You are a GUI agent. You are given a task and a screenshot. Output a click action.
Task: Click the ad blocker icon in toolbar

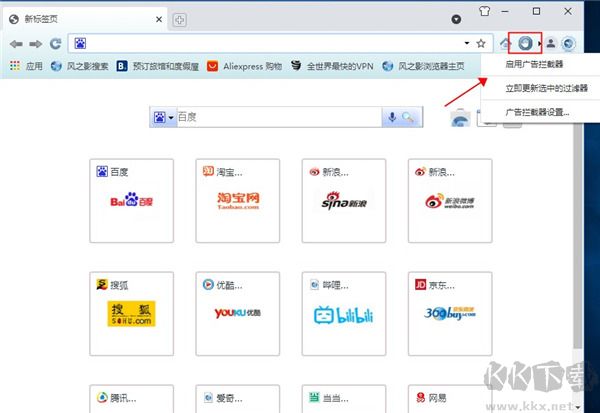click(525, 43)
